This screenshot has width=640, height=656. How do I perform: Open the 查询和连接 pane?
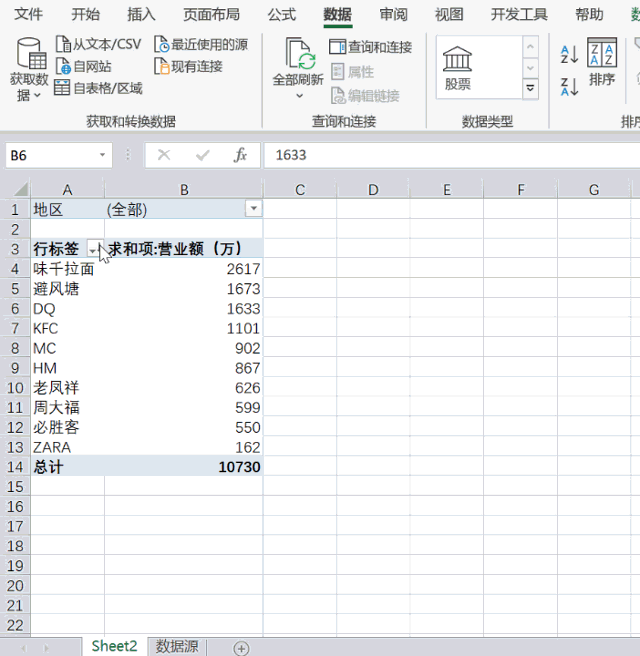click(x=371, y=46)
